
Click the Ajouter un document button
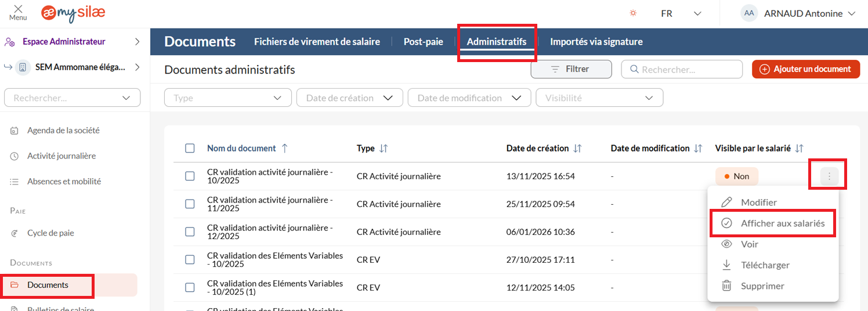[805, 69]
